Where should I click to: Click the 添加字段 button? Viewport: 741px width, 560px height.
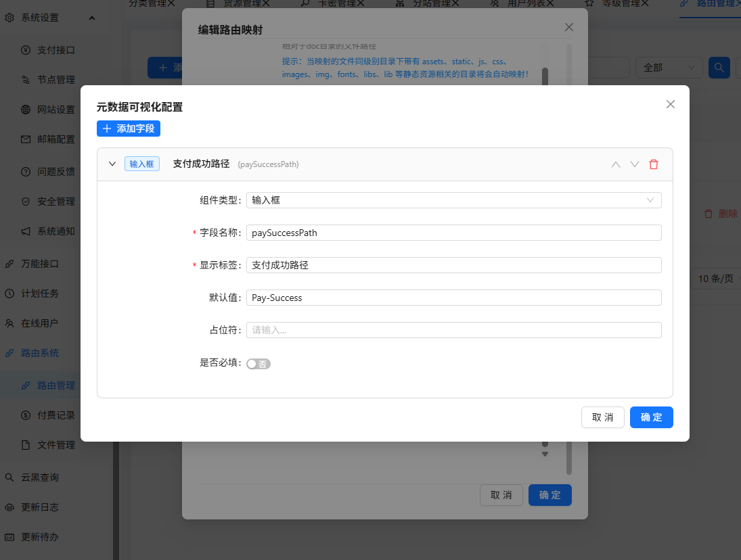click(129, 129)
